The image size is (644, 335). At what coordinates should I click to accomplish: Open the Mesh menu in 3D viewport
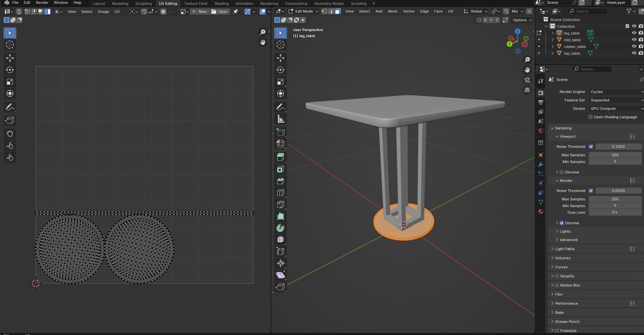392,11
